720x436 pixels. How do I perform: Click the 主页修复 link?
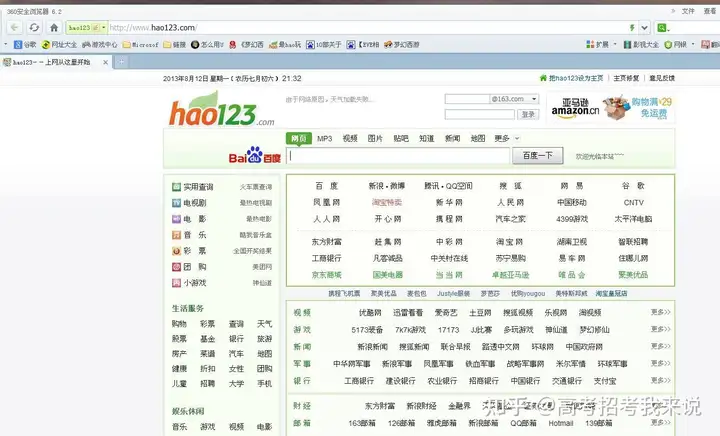(626, 78)
